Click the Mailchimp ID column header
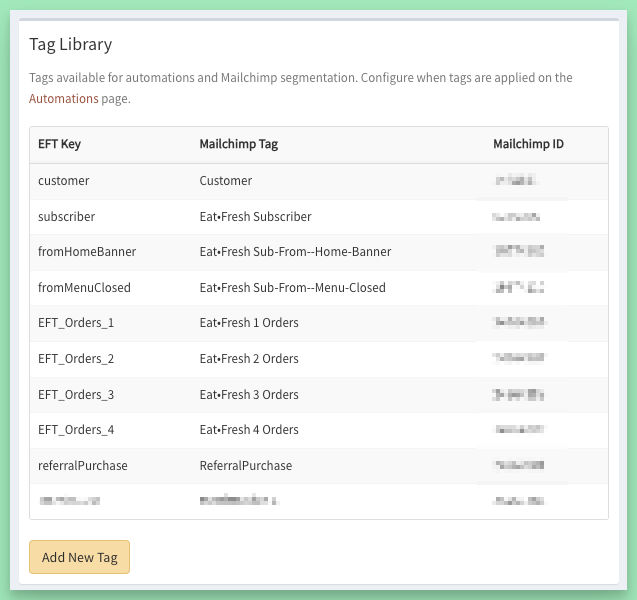The height and width of the screenshot is (600, 637). point(528,144)
